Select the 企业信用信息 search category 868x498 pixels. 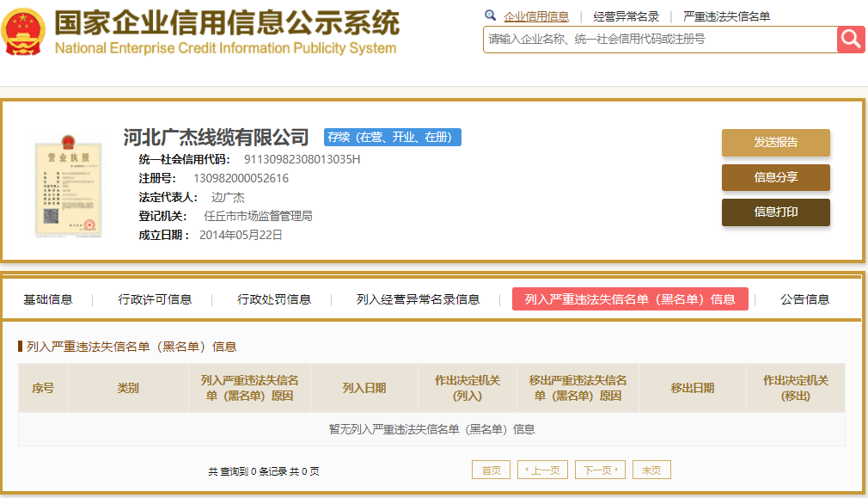click(x=536, y=16)
